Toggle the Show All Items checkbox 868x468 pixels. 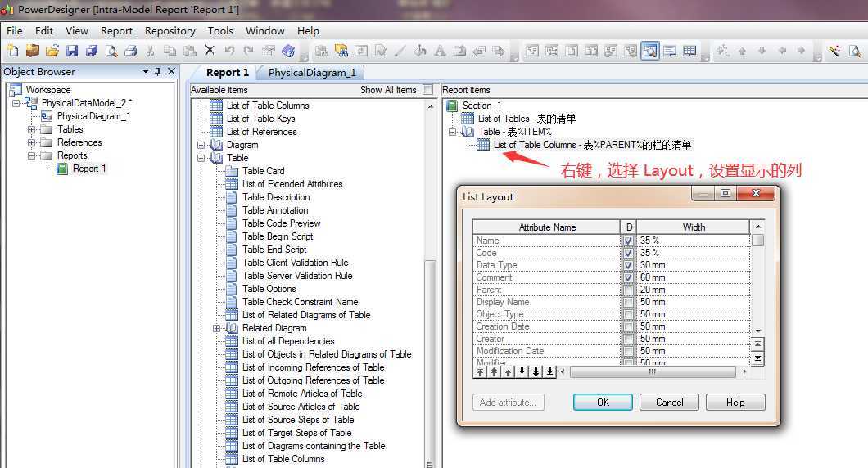pos(427,90)
